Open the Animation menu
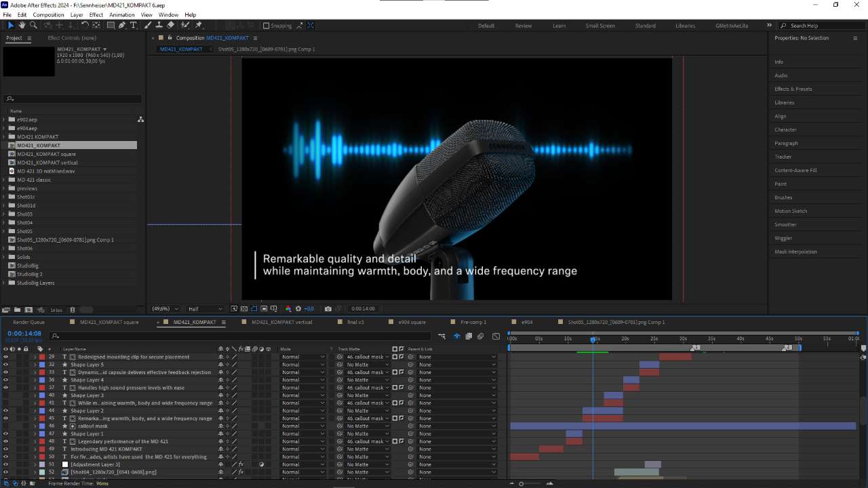This screenshot has height=488, width=868. pyautogui.click(x=122, y=14)
